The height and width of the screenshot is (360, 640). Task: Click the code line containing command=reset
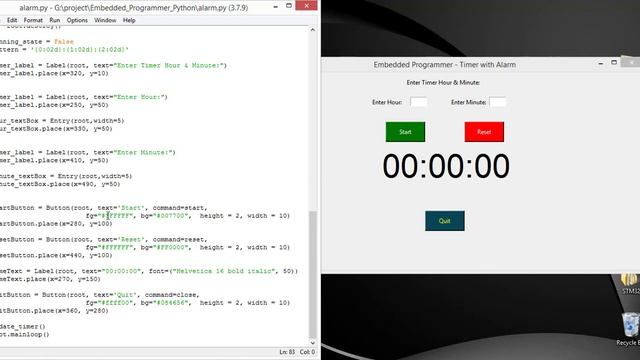tap(104, 240)
